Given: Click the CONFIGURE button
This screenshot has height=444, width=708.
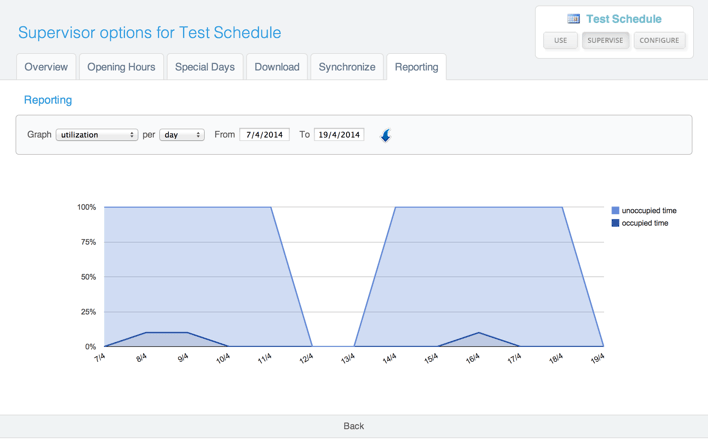Looking at the screenshot, I should click(660, 41).
